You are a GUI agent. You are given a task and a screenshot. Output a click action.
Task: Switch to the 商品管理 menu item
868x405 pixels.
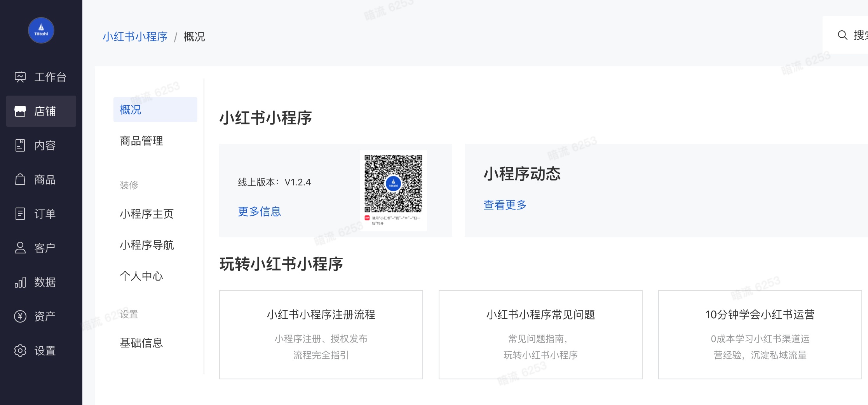click(141, 141)
